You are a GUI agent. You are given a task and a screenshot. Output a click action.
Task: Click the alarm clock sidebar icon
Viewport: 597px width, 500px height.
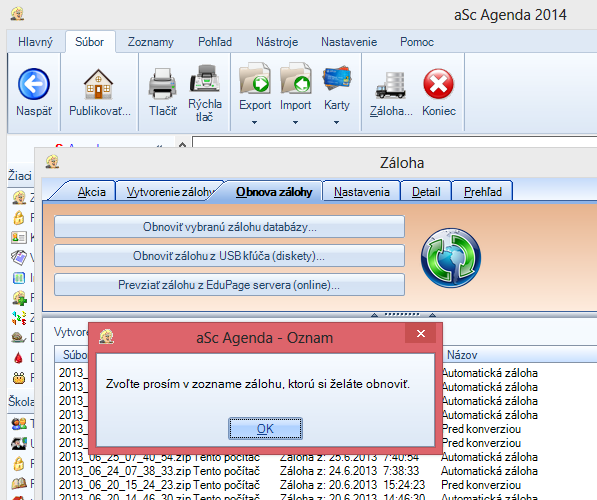(x=19, y=378)
